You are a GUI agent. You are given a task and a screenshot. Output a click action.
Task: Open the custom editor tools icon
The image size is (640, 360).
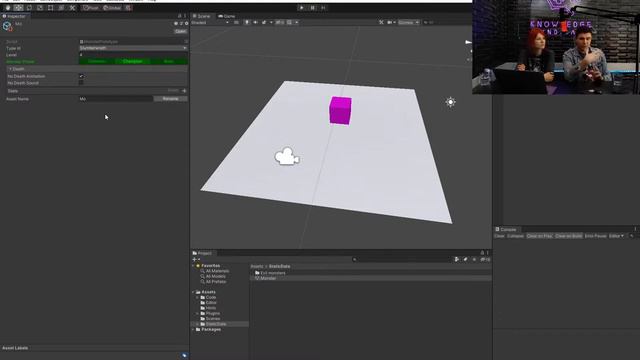pos(72,8)
